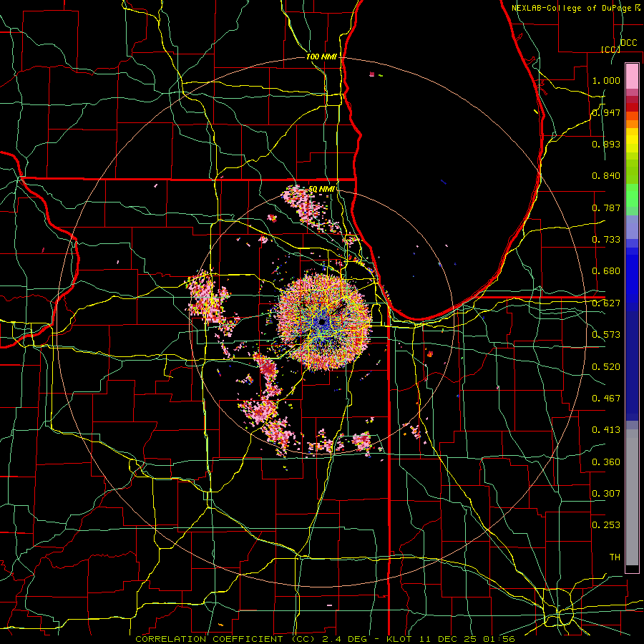Select the 0.733 scale value
The height and width of the screenshot is (644, 644).
click(x=606, y=240)
